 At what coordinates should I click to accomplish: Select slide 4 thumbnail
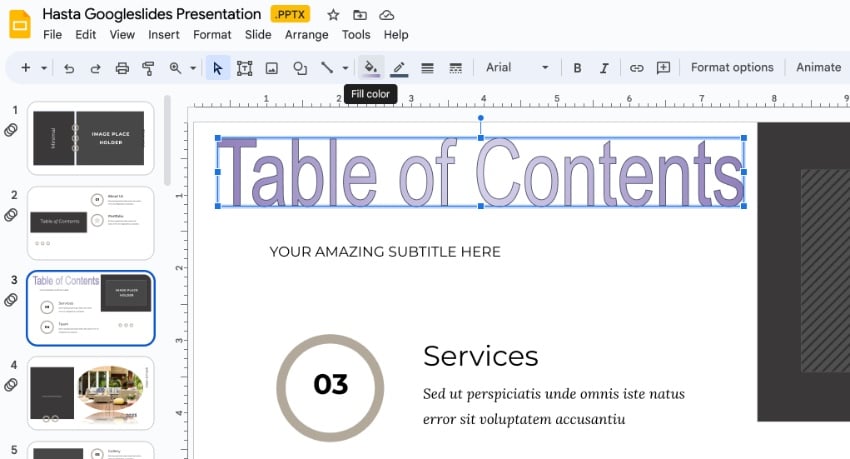click(91, 393)
